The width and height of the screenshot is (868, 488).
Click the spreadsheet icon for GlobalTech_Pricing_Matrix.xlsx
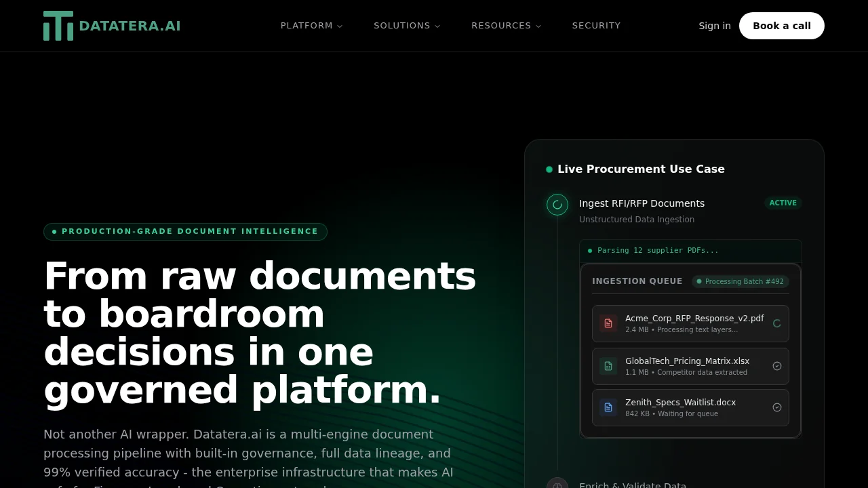point(608,366)
